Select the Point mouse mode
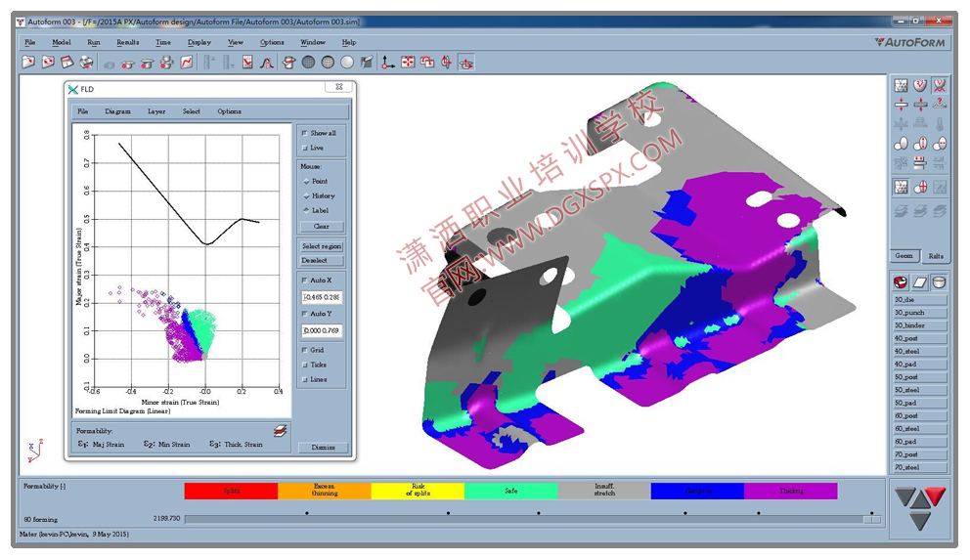This screenshot has width=970, height=560. [306, 182]
